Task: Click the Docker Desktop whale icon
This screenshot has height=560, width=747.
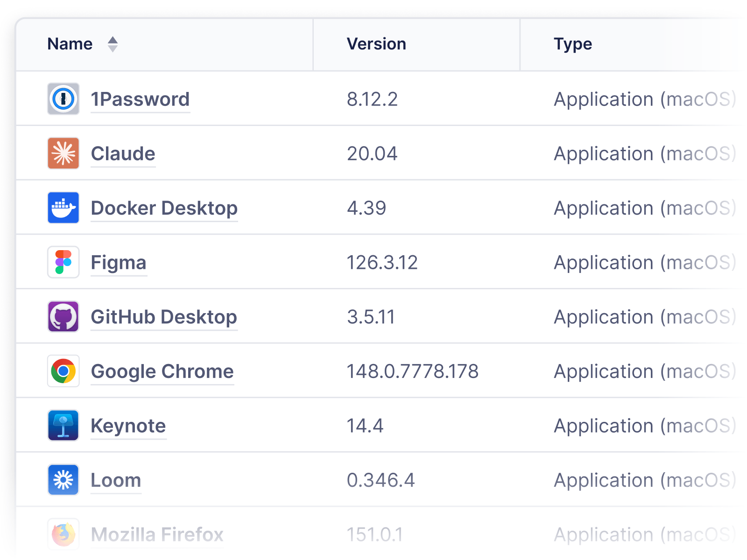Action: point(63,208)
